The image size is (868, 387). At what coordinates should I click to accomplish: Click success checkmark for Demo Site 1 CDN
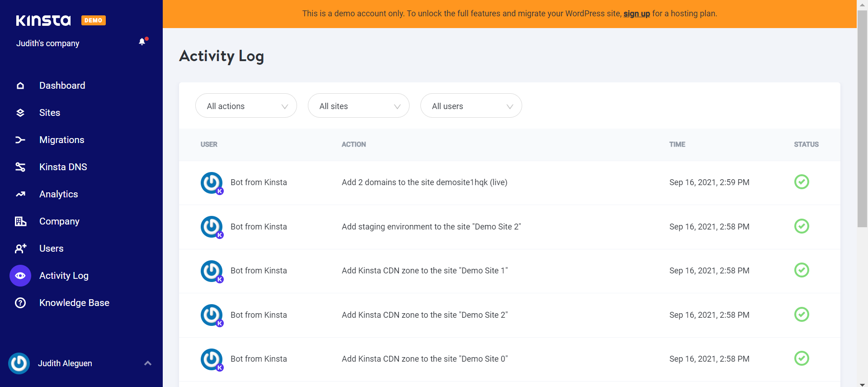pyautogui.click(x=802, y=270)
